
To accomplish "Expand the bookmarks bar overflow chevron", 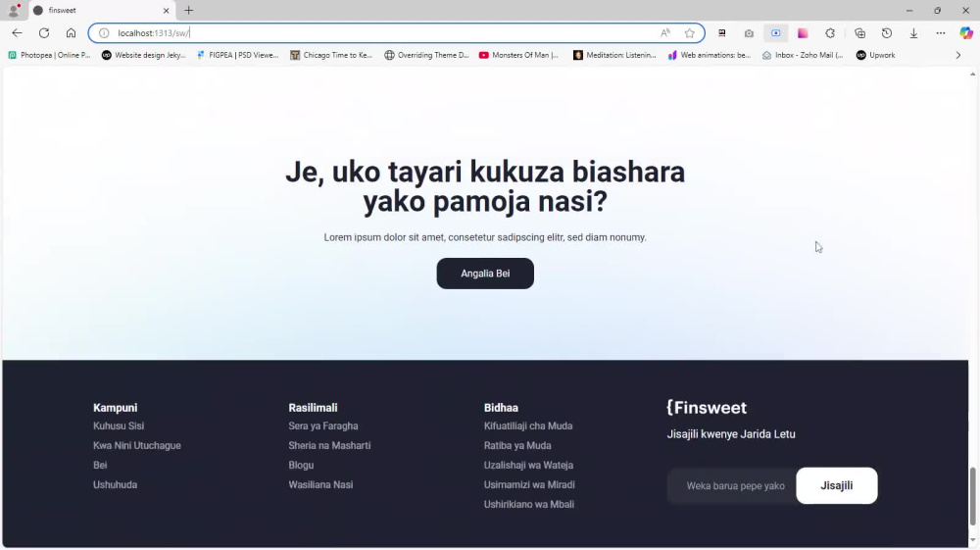I will [x=958, y=55].
